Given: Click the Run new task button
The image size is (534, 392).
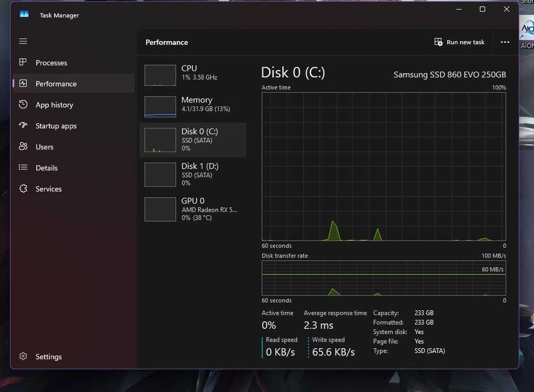Looking at the screenshot, I should tap(459, 42).
